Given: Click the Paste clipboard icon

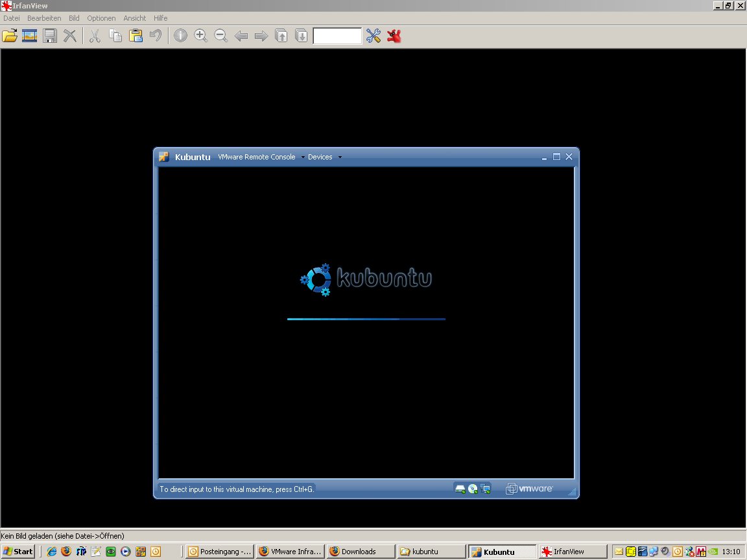Looking at the screenshot, I should click(136, 36).
